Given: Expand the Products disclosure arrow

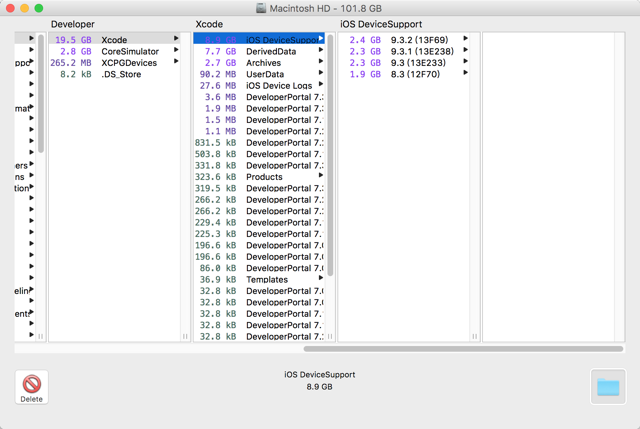Looking at the screenshot, I should point(321,176).
